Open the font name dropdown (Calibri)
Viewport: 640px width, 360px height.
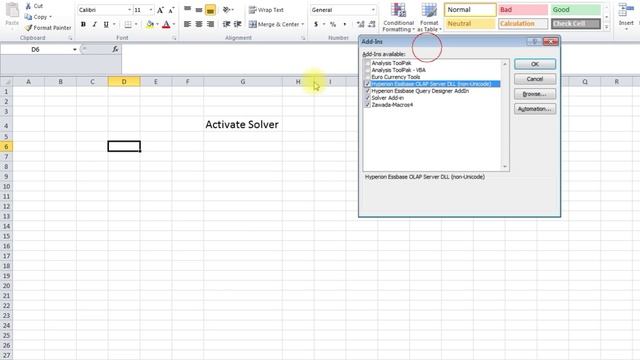tap(129, 10)
